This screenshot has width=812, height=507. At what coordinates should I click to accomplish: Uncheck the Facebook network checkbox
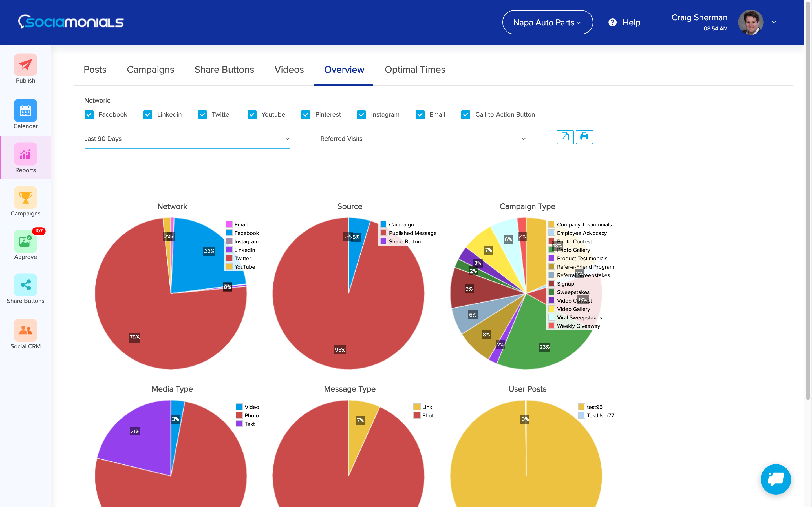coord(89,115)
